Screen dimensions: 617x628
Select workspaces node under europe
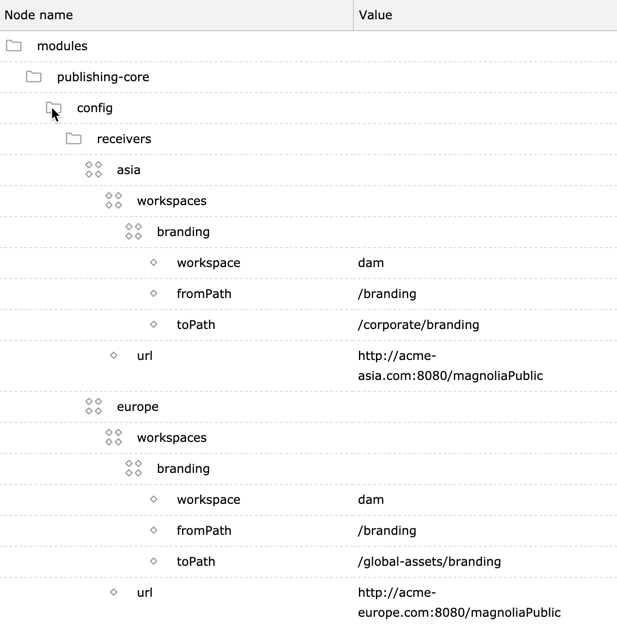click(x=171, y=438)
